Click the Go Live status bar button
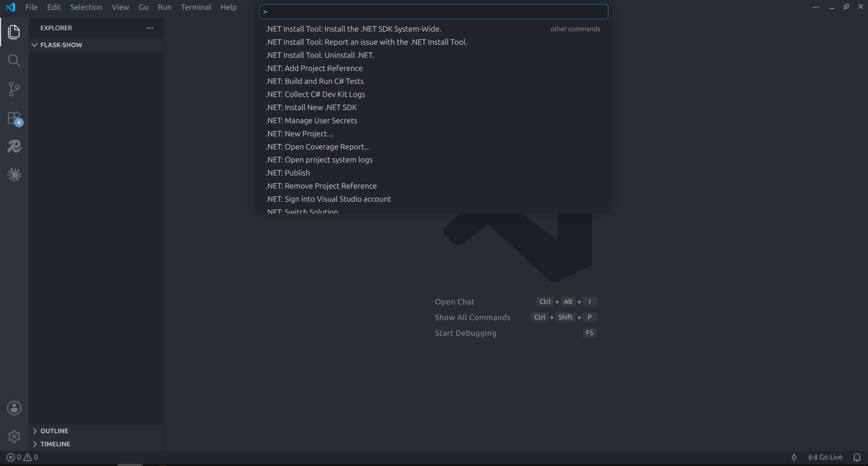868x466 pixels. [825, 457]
